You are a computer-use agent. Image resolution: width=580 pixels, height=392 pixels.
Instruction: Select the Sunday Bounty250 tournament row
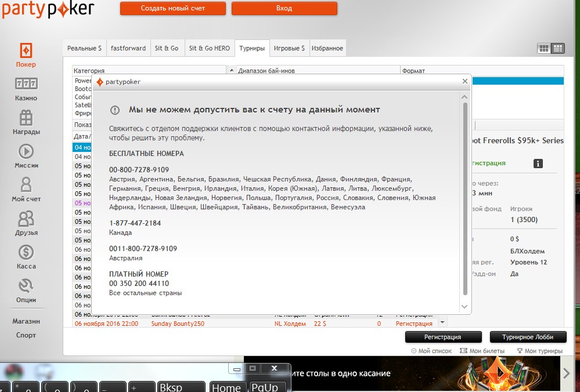255,324
